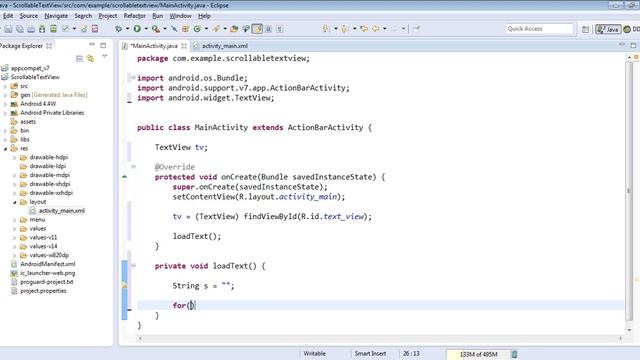
Task: Open the Run configurations dropdown arrow
Action: pos(146,29)
